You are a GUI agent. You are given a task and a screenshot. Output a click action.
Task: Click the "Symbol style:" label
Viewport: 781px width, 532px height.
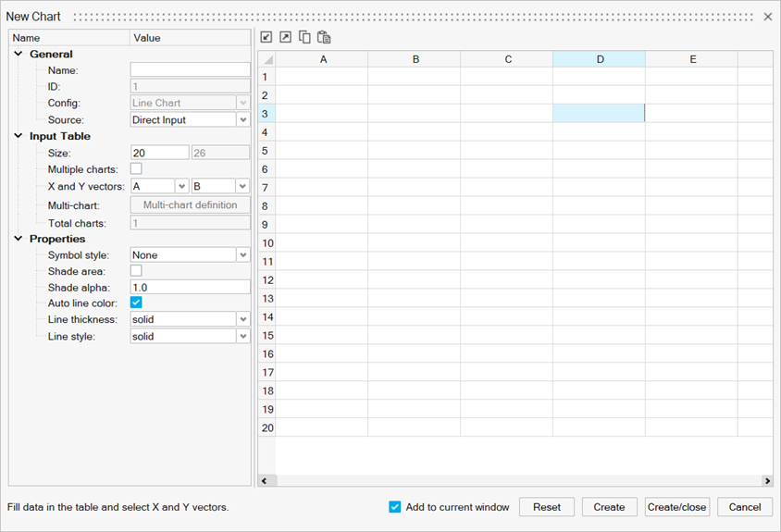click(x=79, y=255)
